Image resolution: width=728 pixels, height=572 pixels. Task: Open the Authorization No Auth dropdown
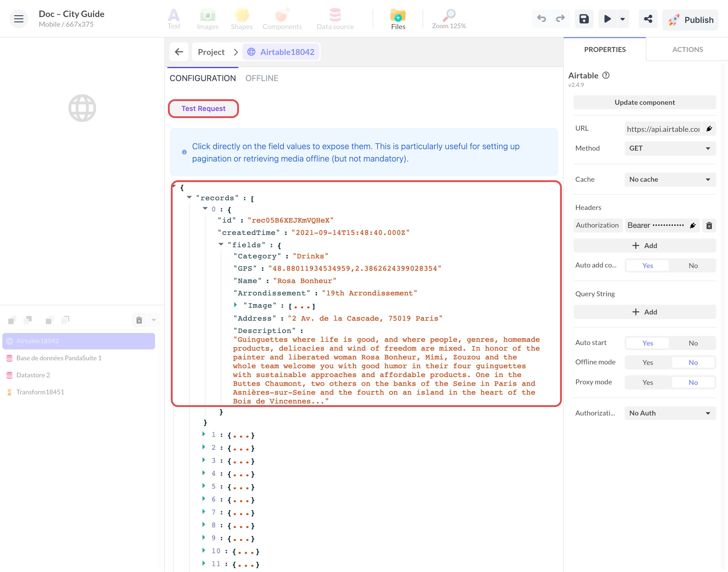tap(670, 413)
